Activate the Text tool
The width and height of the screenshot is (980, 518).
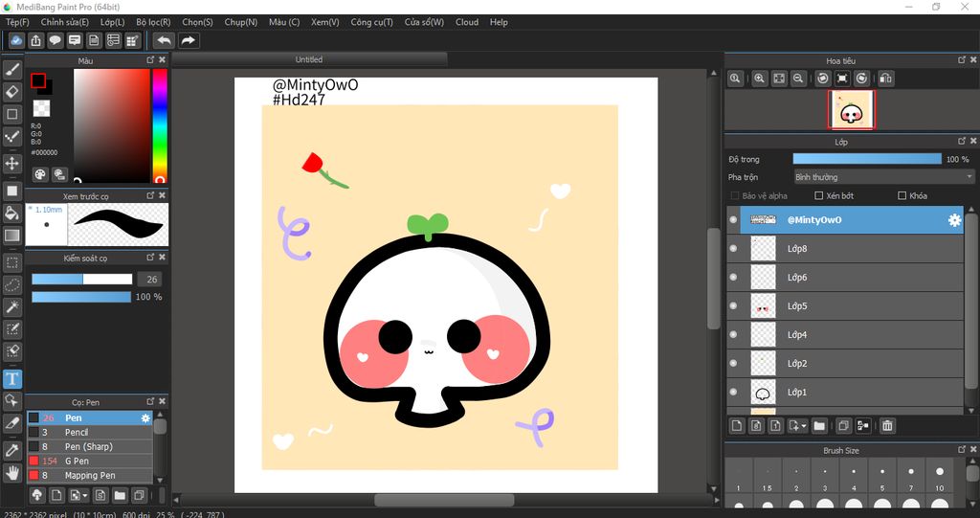11,378
